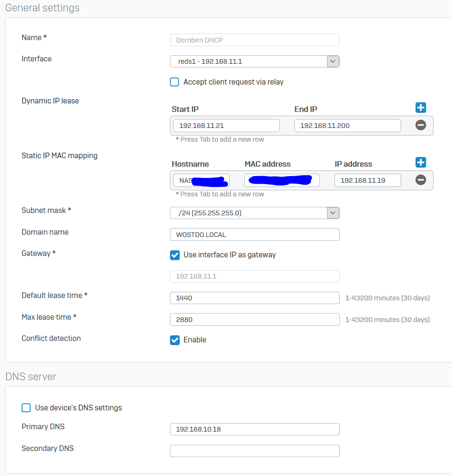Expand the Subnet mask dropdown

click(254, 213)
